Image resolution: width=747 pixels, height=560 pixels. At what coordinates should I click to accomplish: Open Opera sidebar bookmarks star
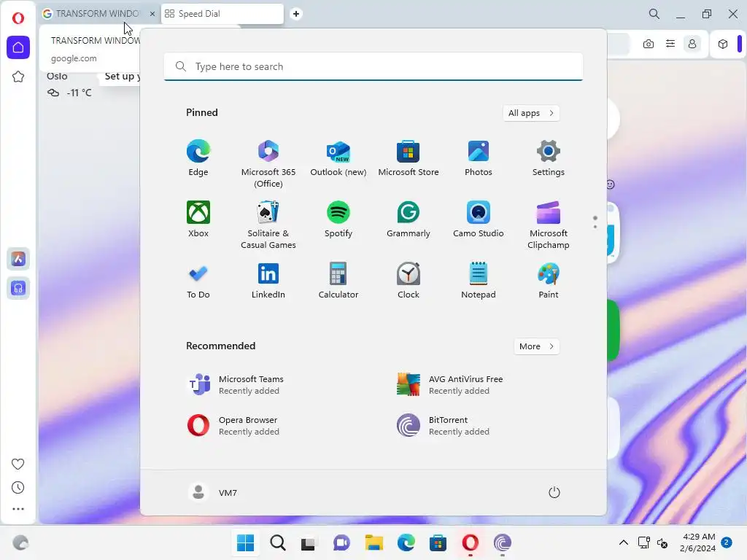click(18, 77)
